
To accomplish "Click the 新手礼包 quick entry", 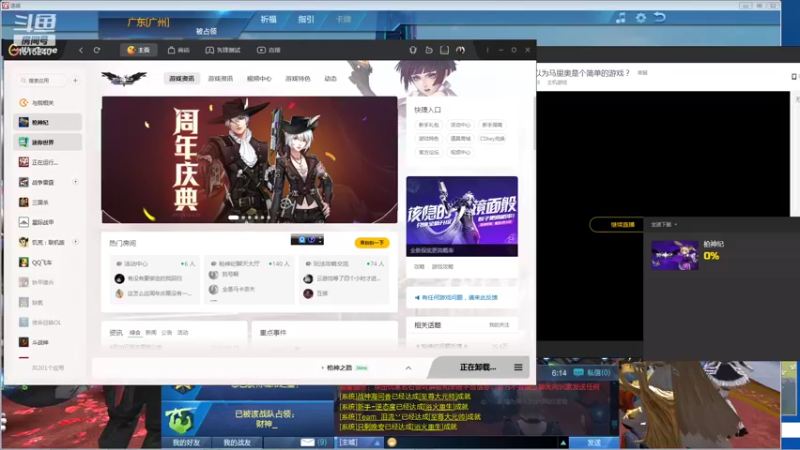I will (429, 125).
